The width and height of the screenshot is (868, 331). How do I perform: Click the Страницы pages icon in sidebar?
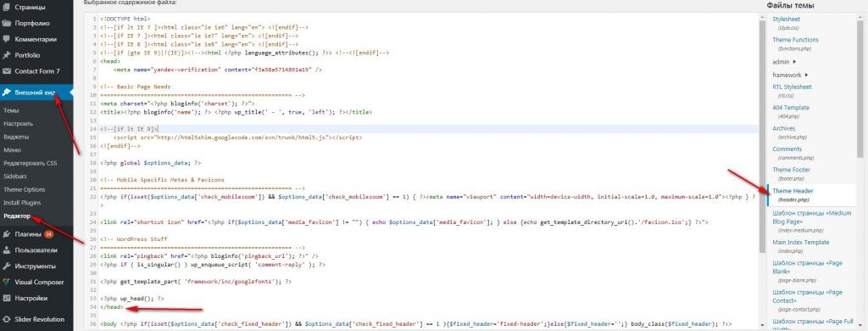7,8
